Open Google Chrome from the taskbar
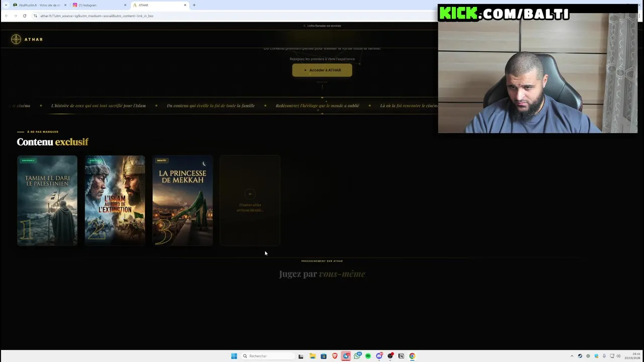The height and width of the screenshot is (362, 644). pos(412,356)
